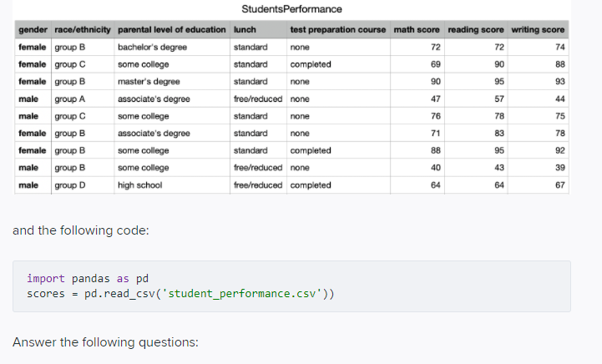Click the StudentsPerformance table title

point(291,9)
